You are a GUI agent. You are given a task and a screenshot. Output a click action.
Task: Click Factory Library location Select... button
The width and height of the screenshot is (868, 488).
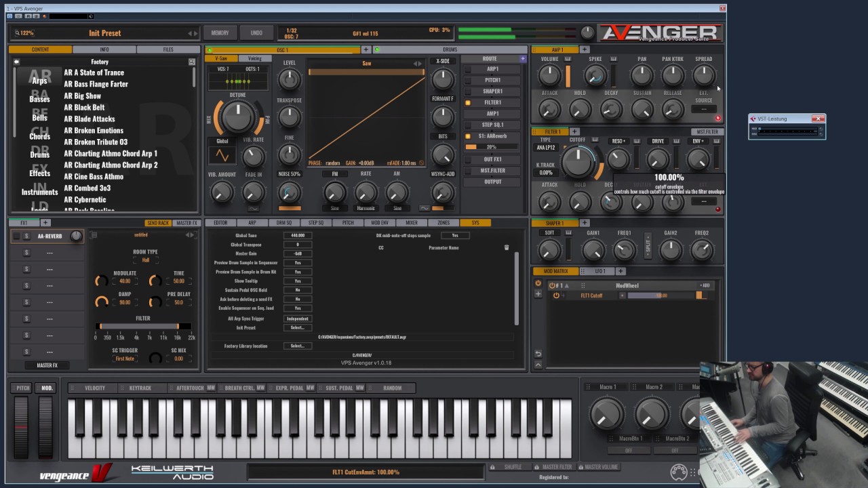click(298, 346)
